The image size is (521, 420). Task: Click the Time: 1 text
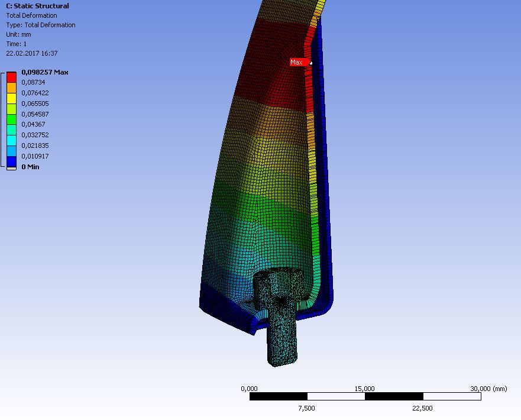[17, 44]
